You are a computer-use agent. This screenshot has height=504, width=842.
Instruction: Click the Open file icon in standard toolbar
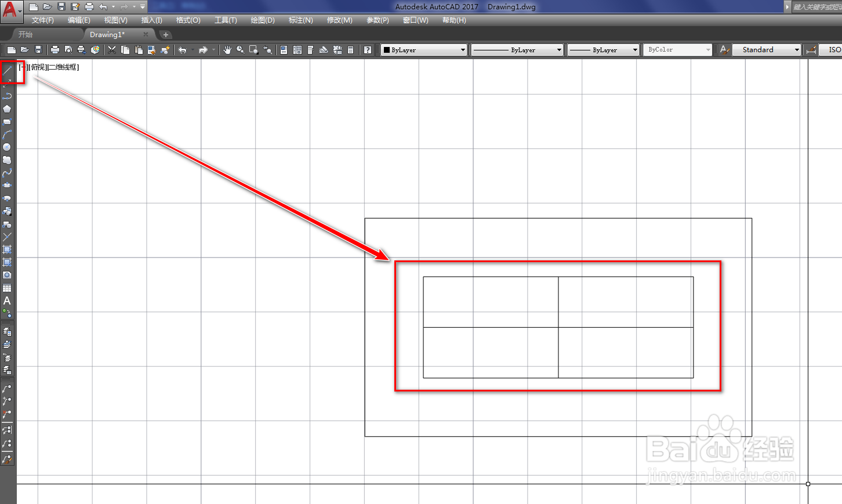pyautogui.click(x=25, y=50)
